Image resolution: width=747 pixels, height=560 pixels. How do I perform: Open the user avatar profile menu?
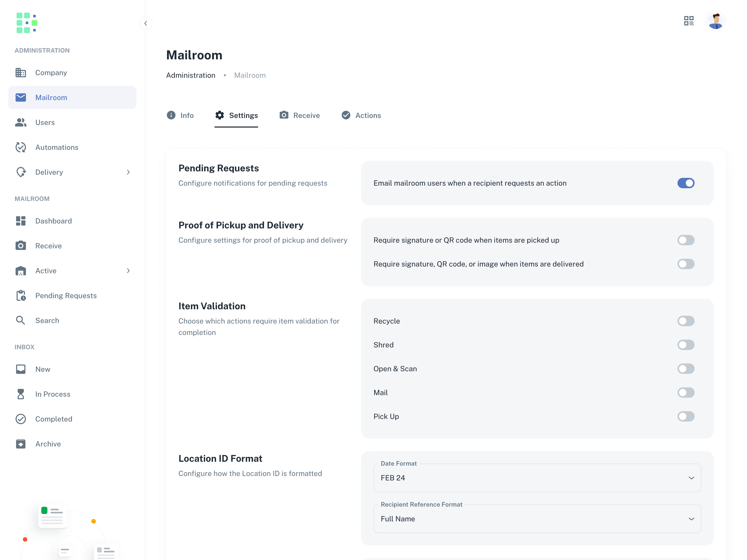(x=715, y=21)
